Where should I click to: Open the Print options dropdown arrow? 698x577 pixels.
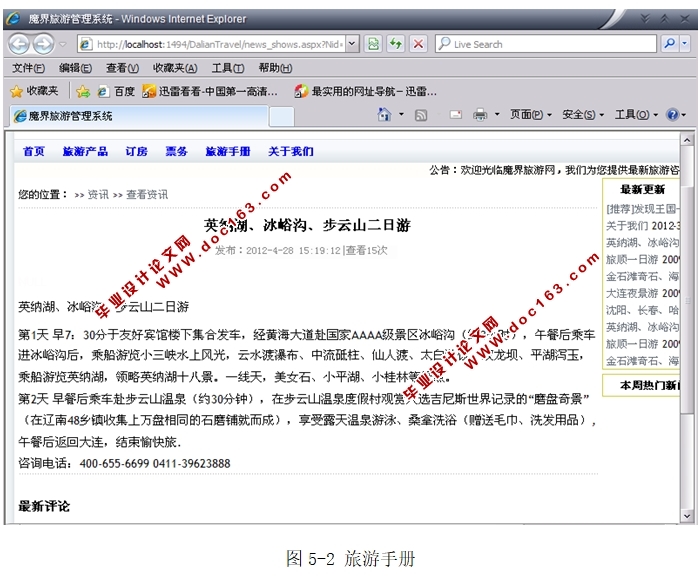(x=497, y=114)
